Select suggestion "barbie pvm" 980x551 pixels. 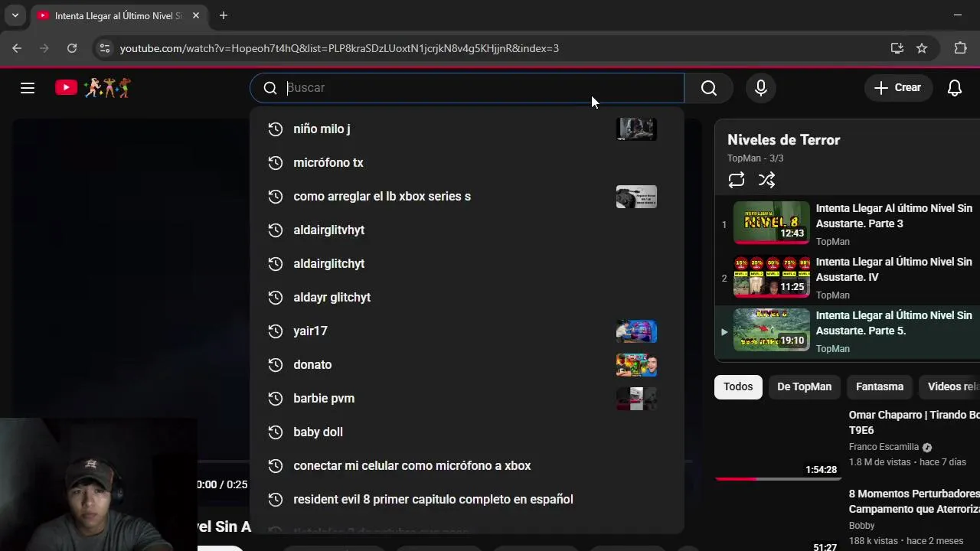(466, 399)
